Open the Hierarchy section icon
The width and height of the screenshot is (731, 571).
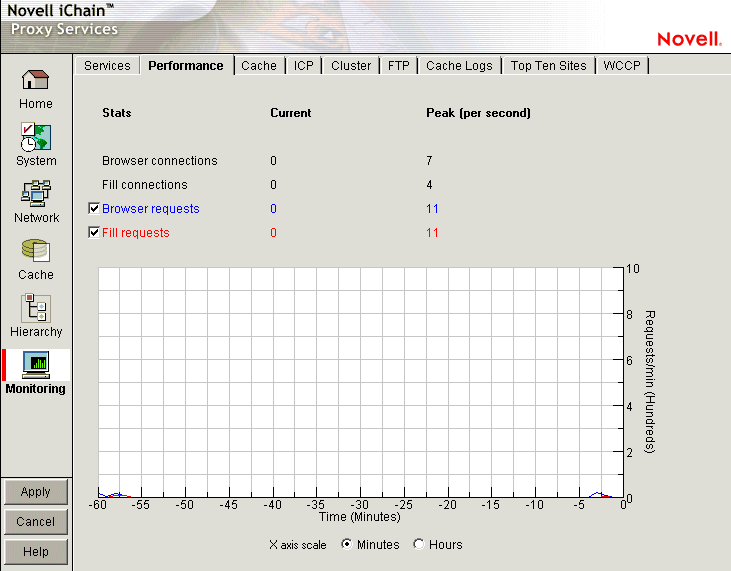pos(35,308)
